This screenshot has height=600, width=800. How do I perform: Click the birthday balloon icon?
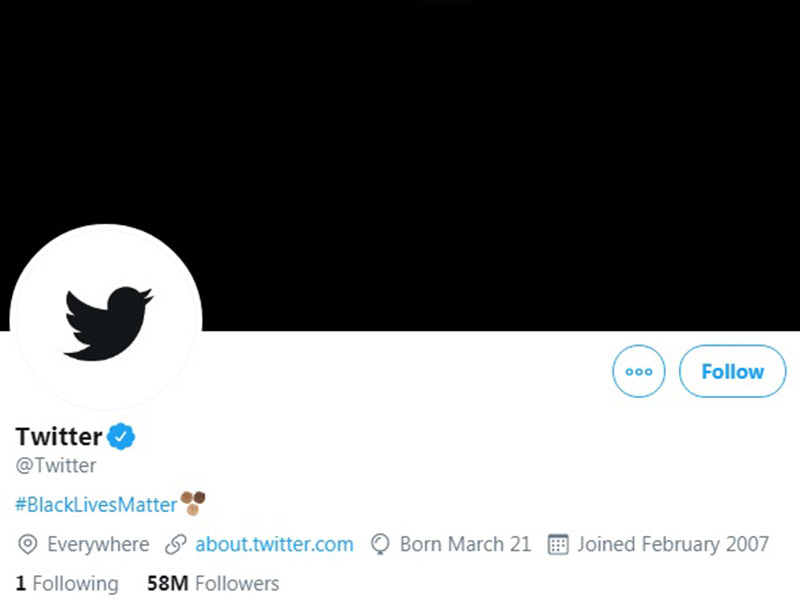[x=380, y=544]
